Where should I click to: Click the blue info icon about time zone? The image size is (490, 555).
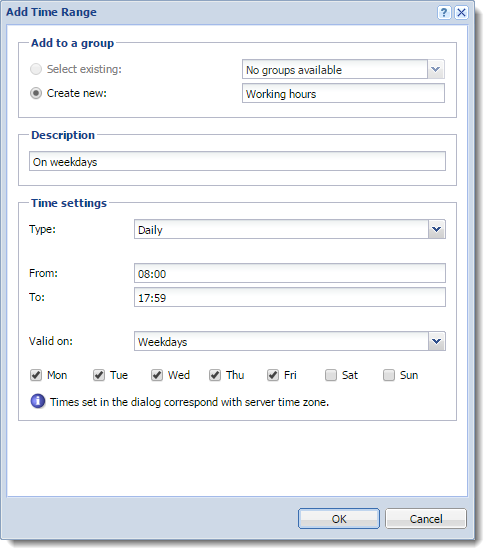[x=38, y=401]
